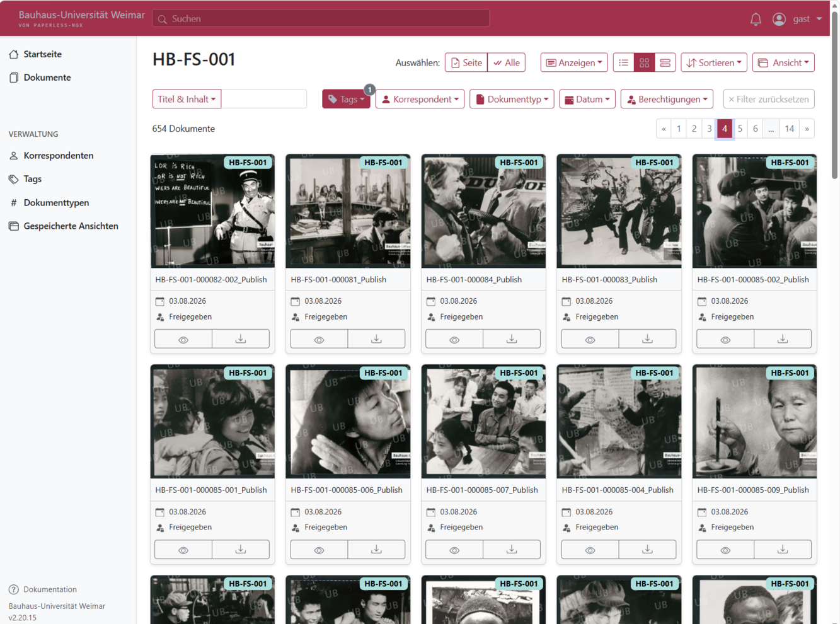Open the gast user account menu
The image size is (840, 624).
797,19
